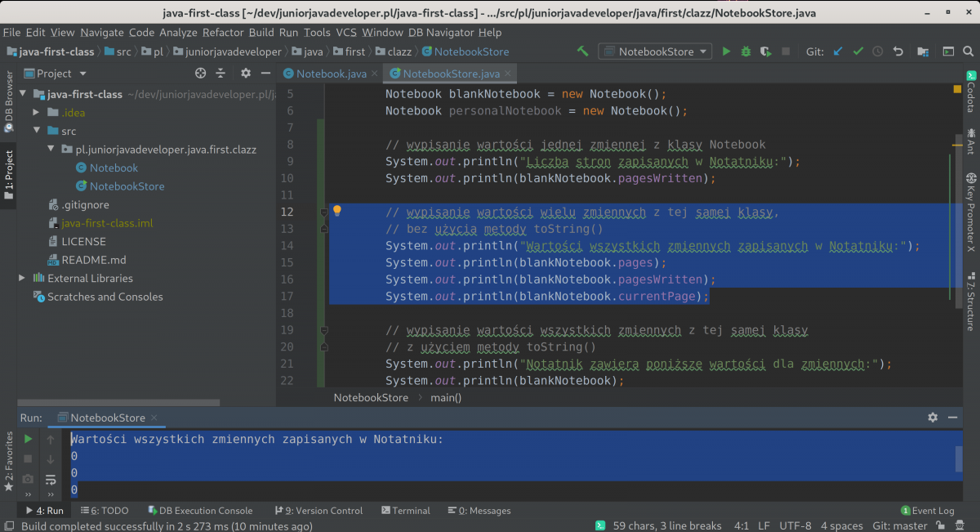
Task: Click the yellow light bulb intention icon
Action: 336,211
